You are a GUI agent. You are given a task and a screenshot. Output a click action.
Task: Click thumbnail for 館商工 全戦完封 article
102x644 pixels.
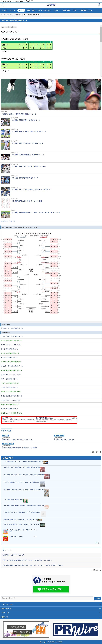[6, 145]
